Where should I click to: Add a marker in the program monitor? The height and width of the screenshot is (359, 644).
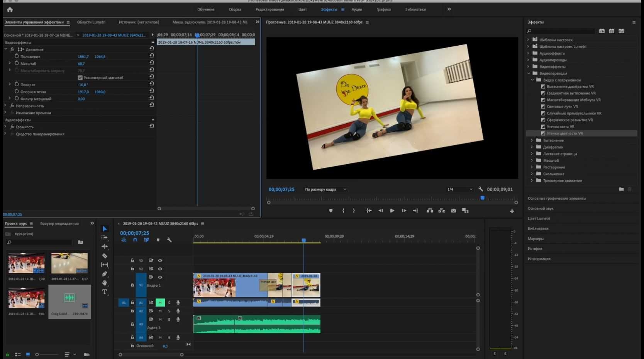[331, 211]
